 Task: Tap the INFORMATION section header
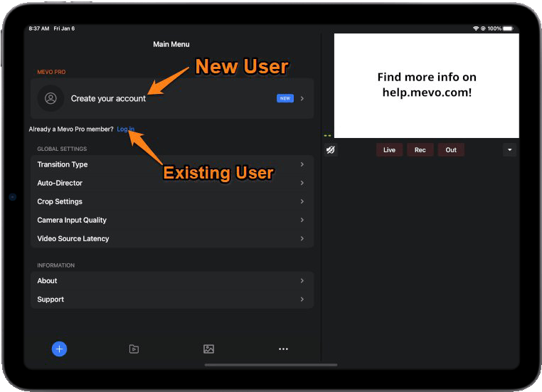click(x=56, y=265)
